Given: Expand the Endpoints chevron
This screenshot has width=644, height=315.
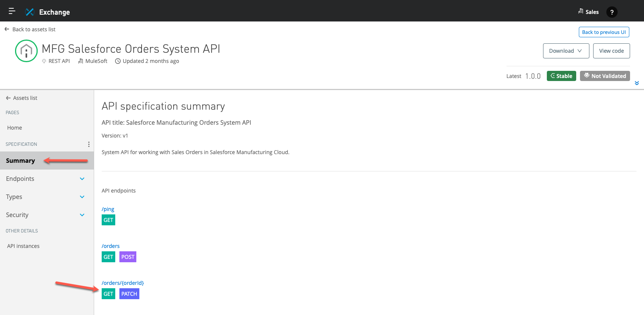Looking at the screenshot, I should (82, 179).
